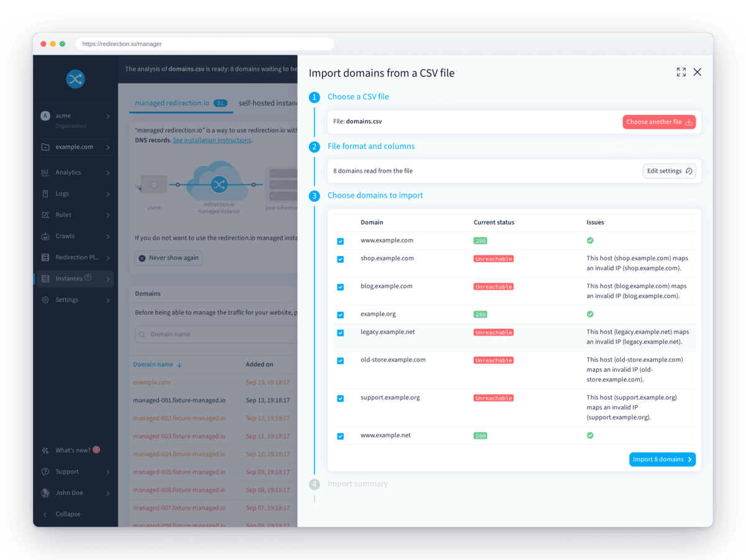
Task: Click the Rules icon in sidebar
Action: pos(45,215)
